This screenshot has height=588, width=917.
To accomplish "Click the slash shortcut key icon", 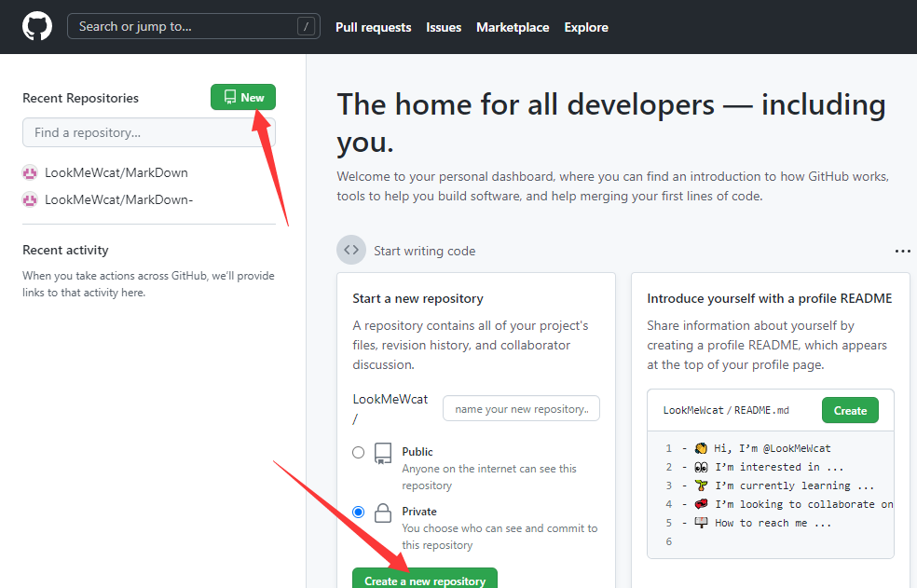I will pos(306,26).
